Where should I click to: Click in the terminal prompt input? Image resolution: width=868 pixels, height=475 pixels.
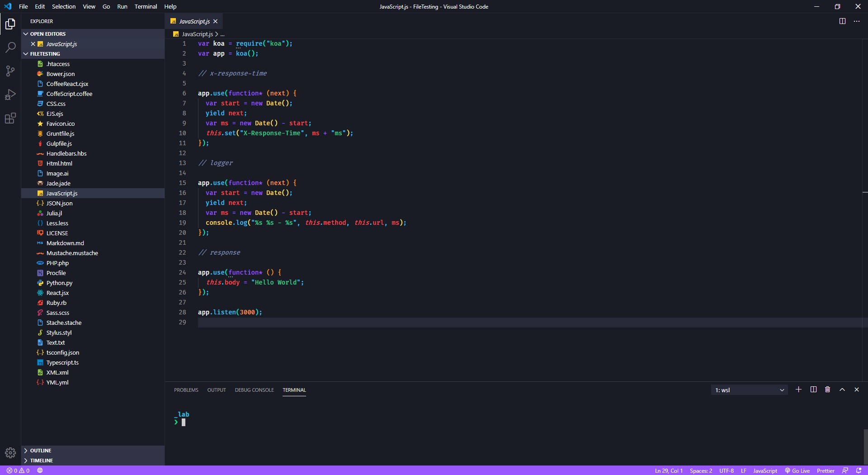click(x=184, y=422)
